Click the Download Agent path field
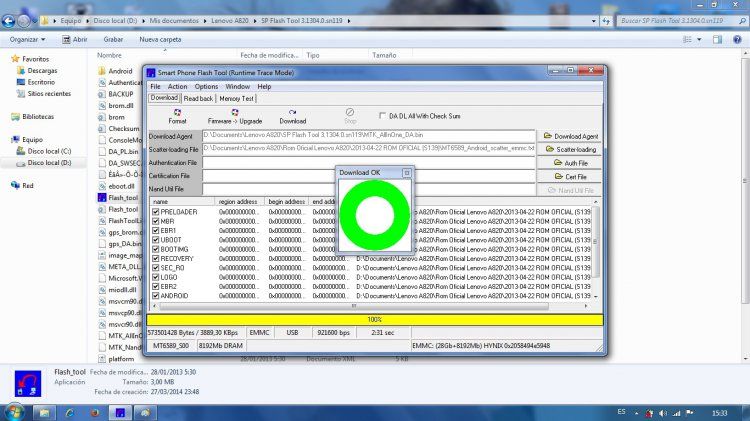The height and width of the screenshot is (421, 750). 369,135
